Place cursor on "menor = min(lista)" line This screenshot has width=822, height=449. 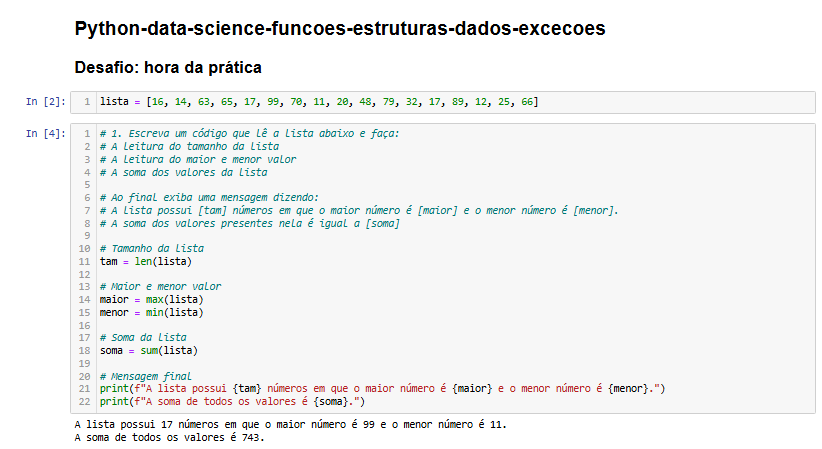point(151,313)
